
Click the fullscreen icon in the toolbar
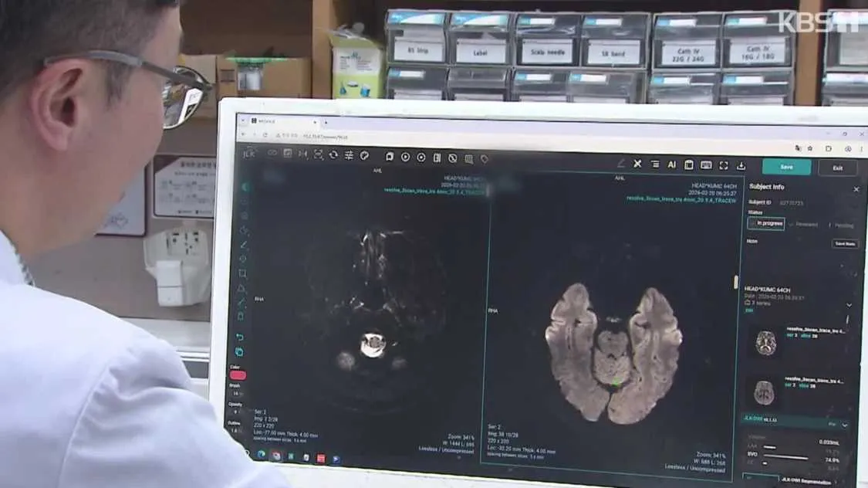[x=724, y=165]
